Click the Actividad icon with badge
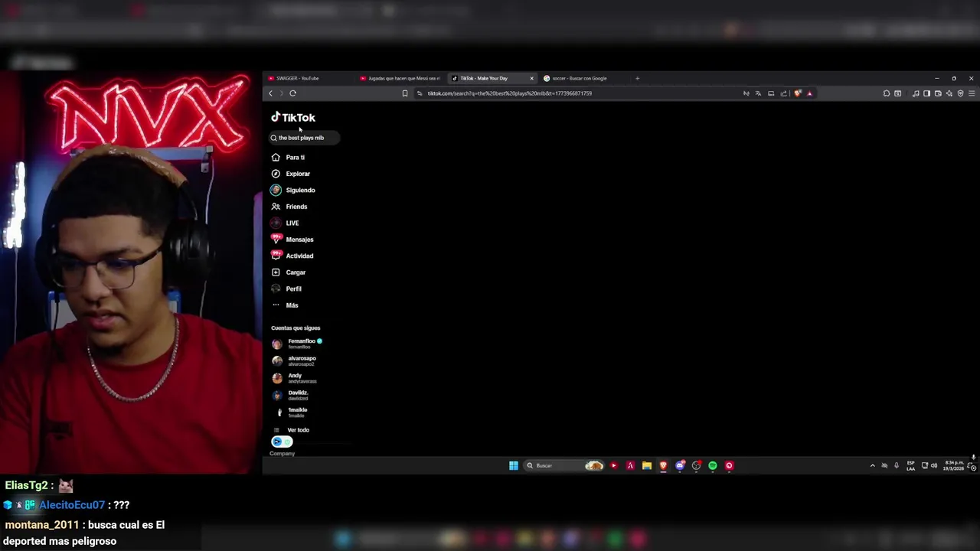 pyautogui.click(x=276, y=255)
